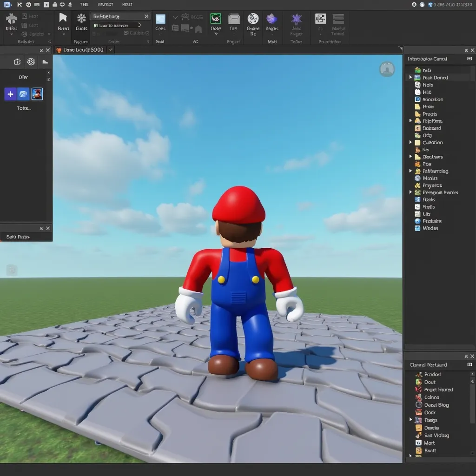476x476 pixels.
Task: Click the Rrzo flag icon
Action: coord(63,18)
